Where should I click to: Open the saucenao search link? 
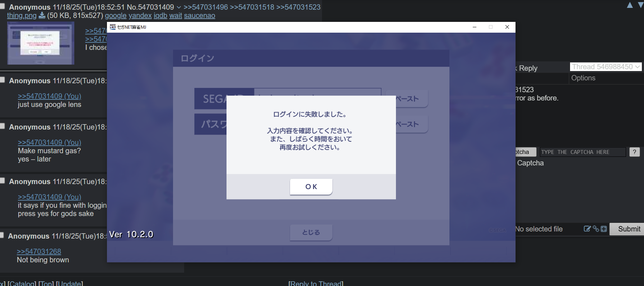click(x=200, y=15)
